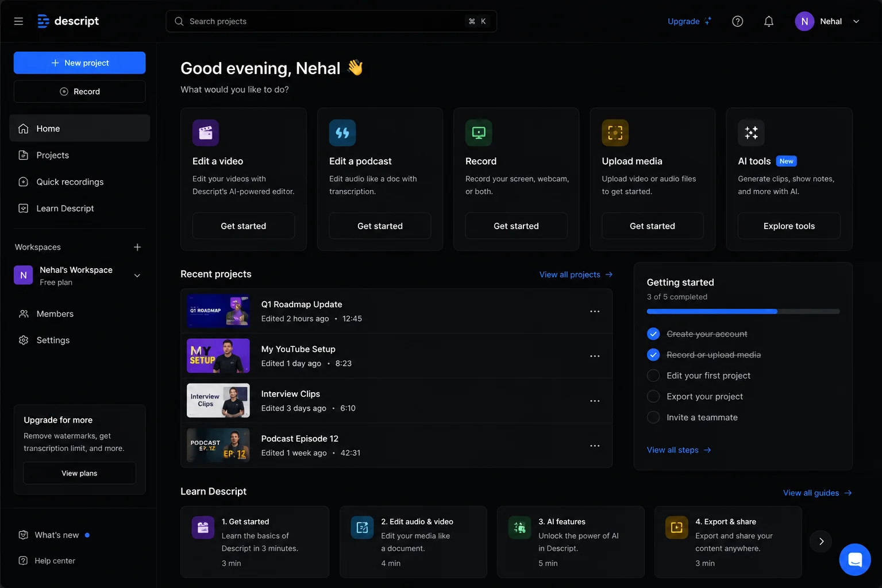882x588 pixels.
Task: Add a new workspace with plus icon
Action: (137, 247)
